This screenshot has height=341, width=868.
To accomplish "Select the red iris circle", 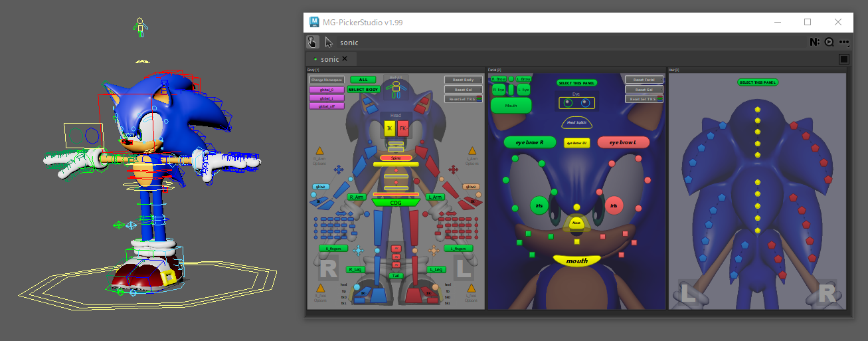I will click(614, 205).
